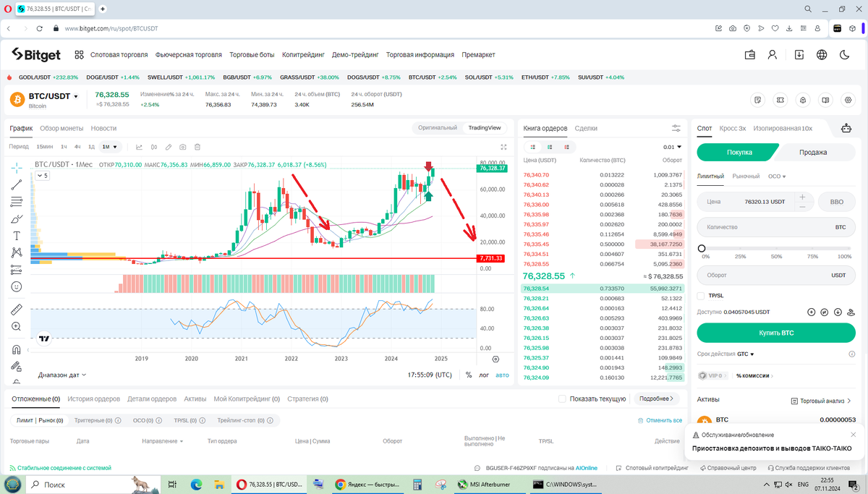Open the 0.01 price grouping dropdown

tap(673, 147)
